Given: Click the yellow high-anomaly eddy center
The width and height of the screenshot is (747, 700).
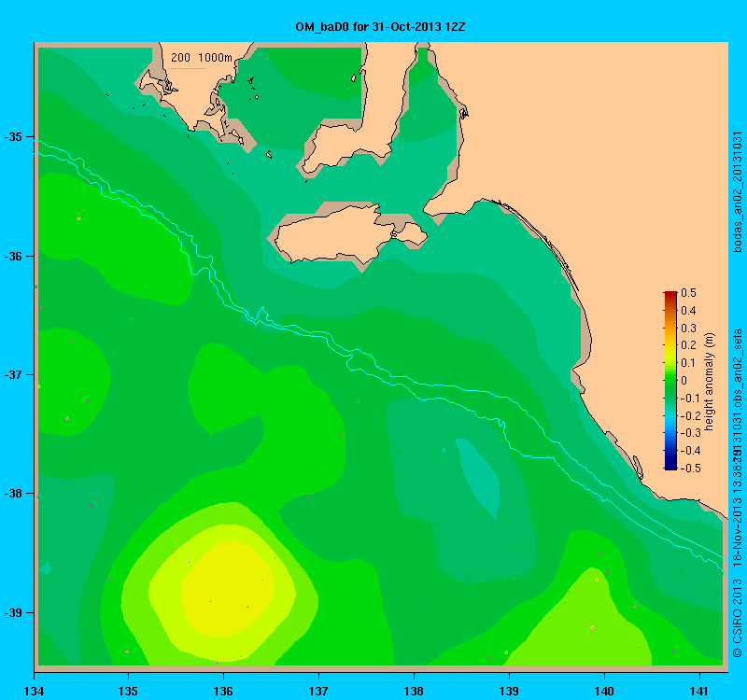Looking at the screenshot, I should click(x=229, y=588).
